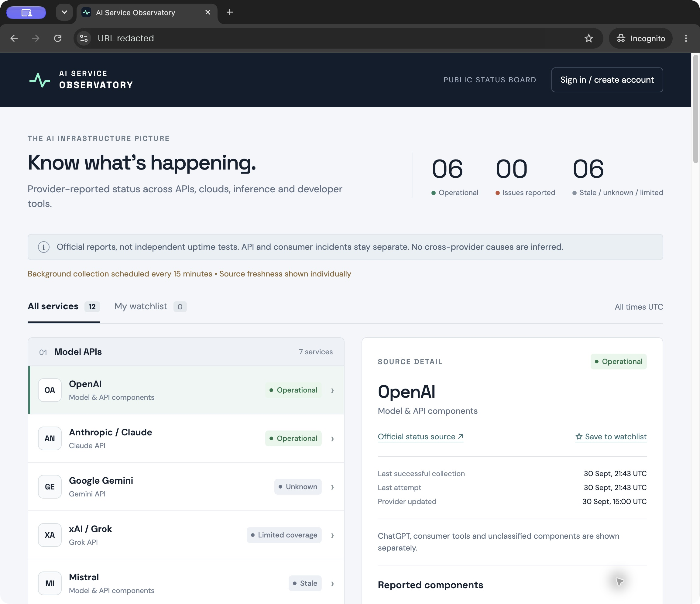Click the Unknown status badge for Google Gemini
The image size is (700, 604).
(298, 487)
